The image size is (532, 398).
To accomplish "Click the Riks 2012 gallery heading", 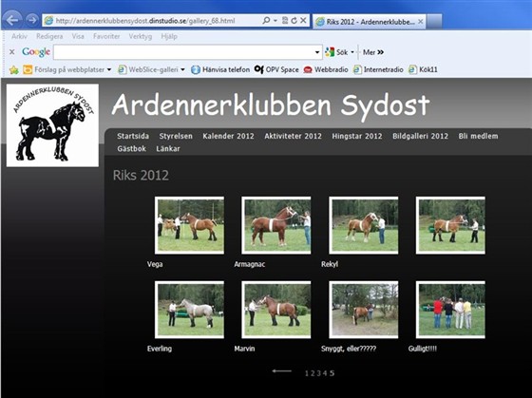I will click(141, 175).
